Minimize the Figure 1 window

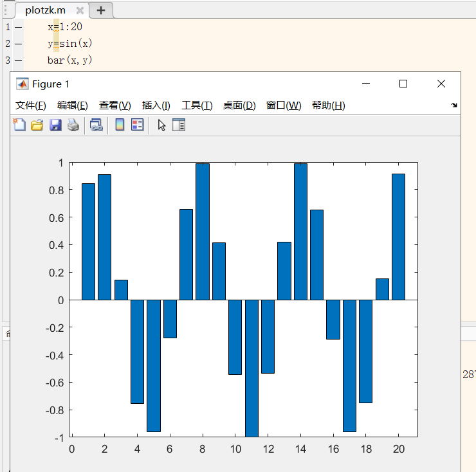tap(366, 84)
